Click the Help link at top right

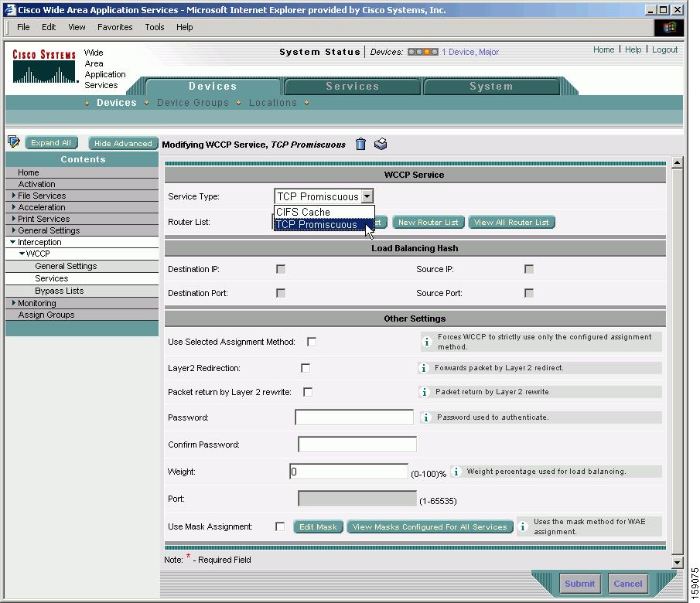pos(633,49)
